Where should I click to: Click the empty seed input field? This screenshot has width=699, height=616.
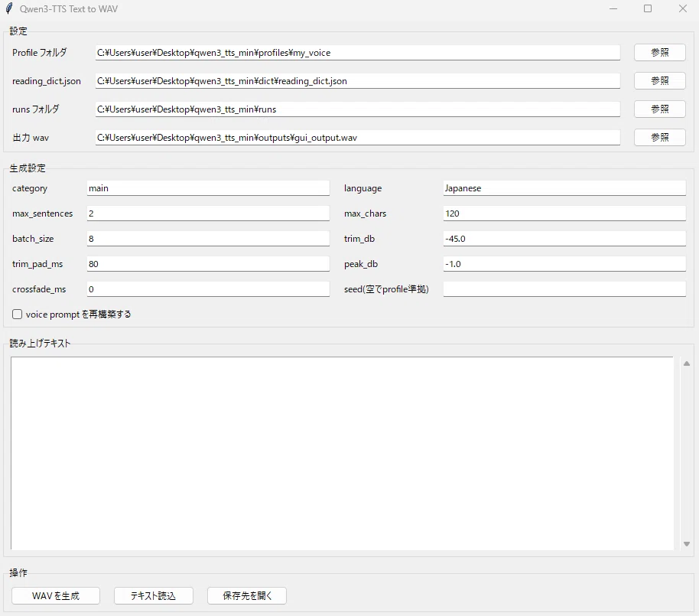(x=564, y=289)
